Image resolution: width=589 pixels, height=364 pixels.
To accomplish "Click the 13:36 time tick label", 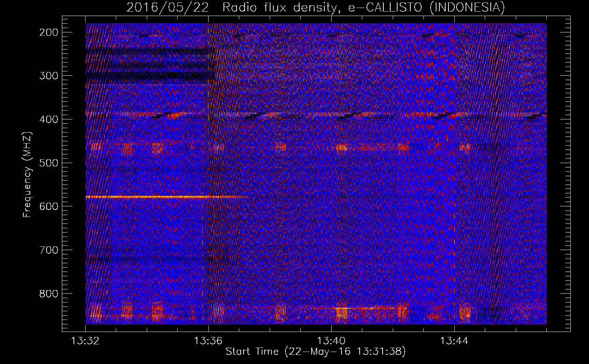I will (x=209, y=341).
